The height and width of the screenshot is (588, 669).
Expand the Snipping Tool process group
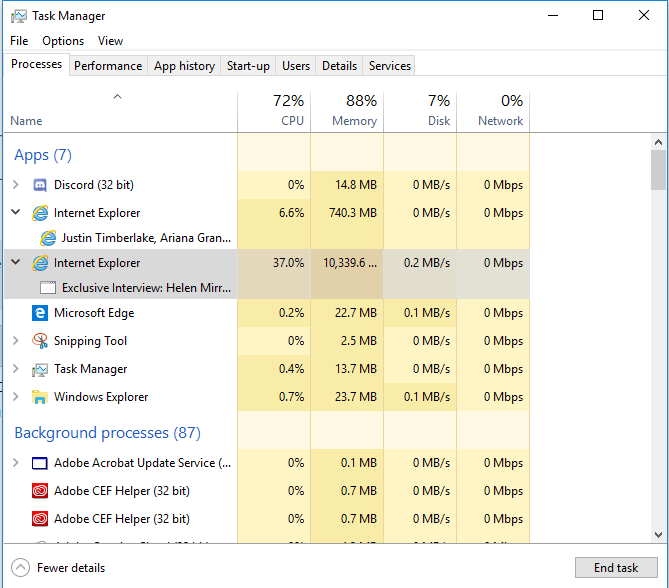click(16, 341)
